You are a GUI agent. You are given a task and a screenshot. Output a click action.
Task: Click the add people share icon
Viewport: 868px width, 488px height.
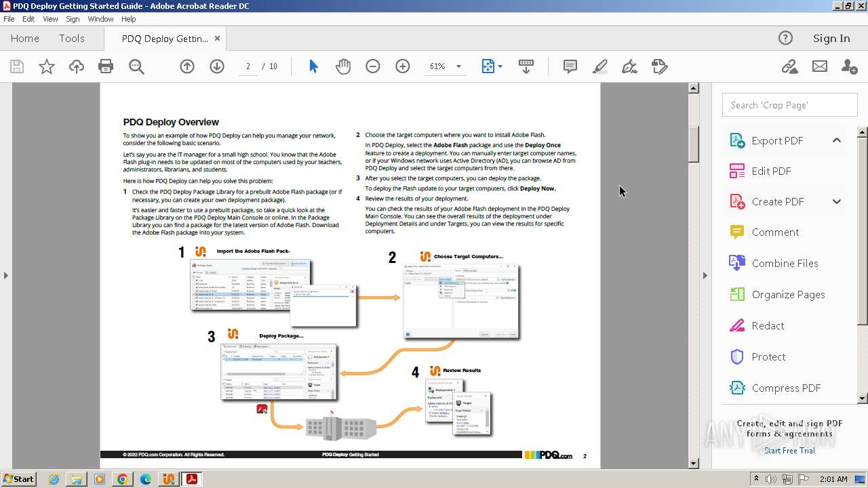point(849,66)
